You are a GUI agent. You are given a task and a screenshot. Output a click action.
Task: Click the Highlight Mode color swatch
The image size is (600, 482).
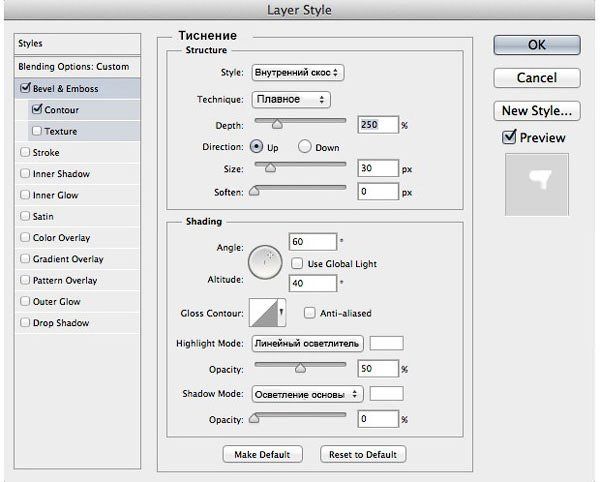(x=386, y=343)
